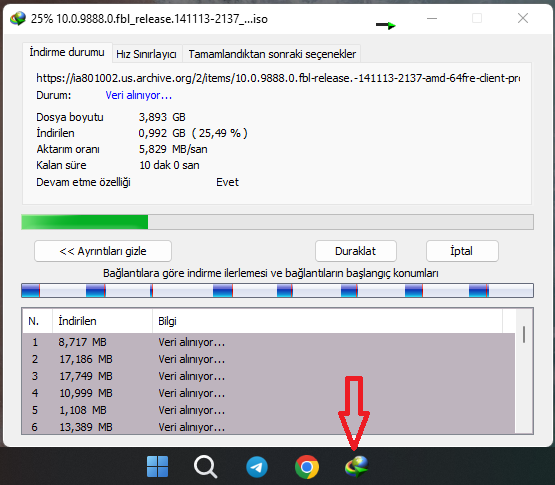Open the Tamamlandıktan sonraki seçenekler tab
The width and height of the screenshot is (555, 485).
point(272,54)
